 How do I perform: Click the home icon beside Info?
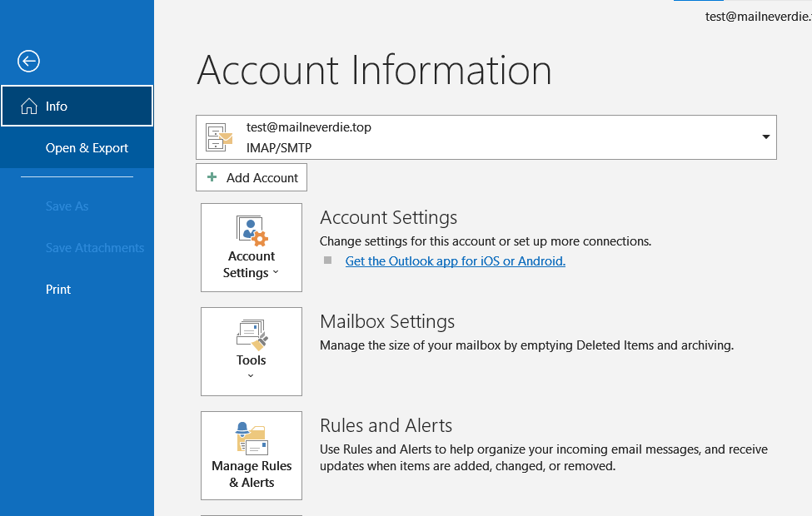click(x=28, y=107)
